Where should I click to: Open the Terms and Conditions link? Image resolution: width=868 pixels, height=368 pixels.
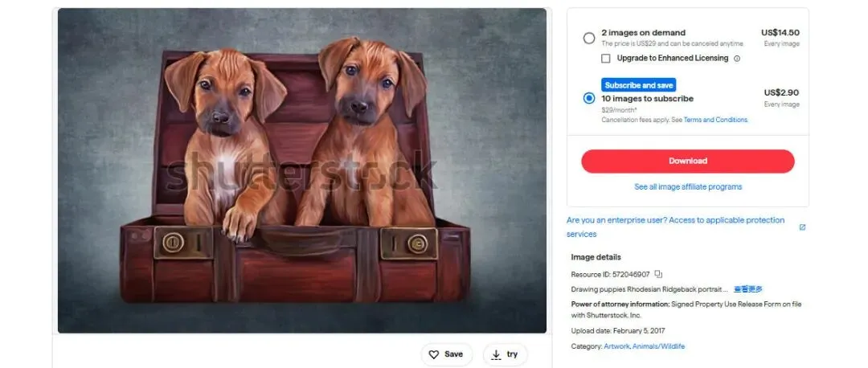pyautogui.click(x=715, y=120)
